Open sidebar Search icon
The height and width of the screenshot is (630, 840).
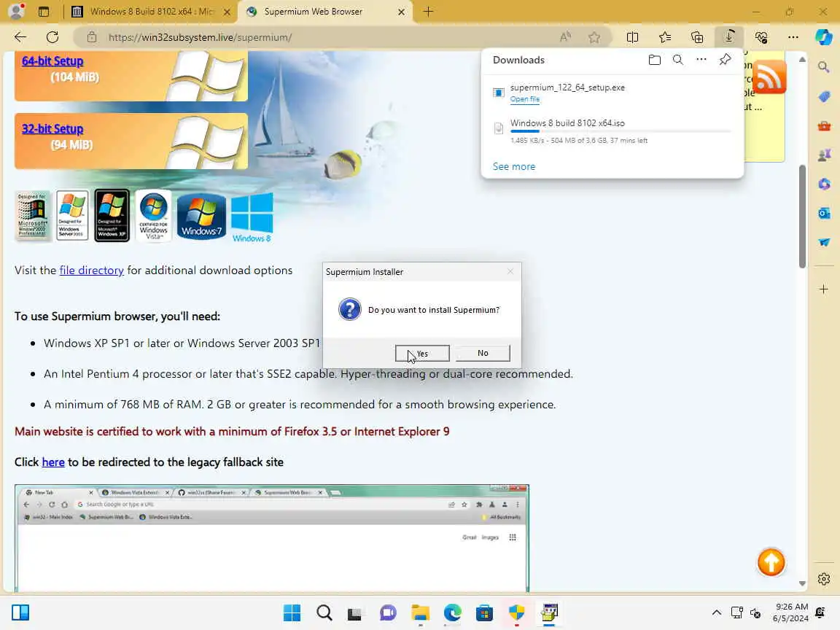(x=824, y=67)
